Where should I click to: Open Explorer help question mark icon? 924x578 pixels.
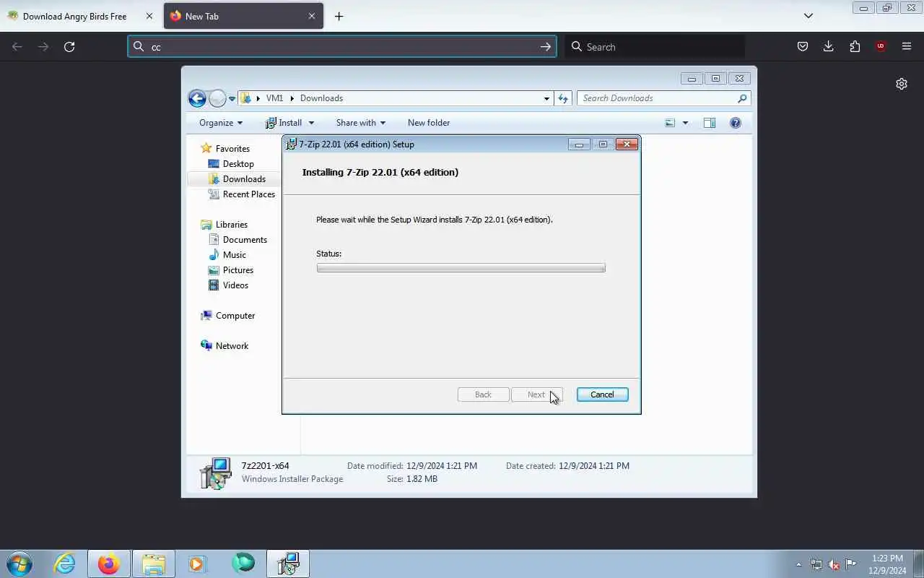pos(736,123)
